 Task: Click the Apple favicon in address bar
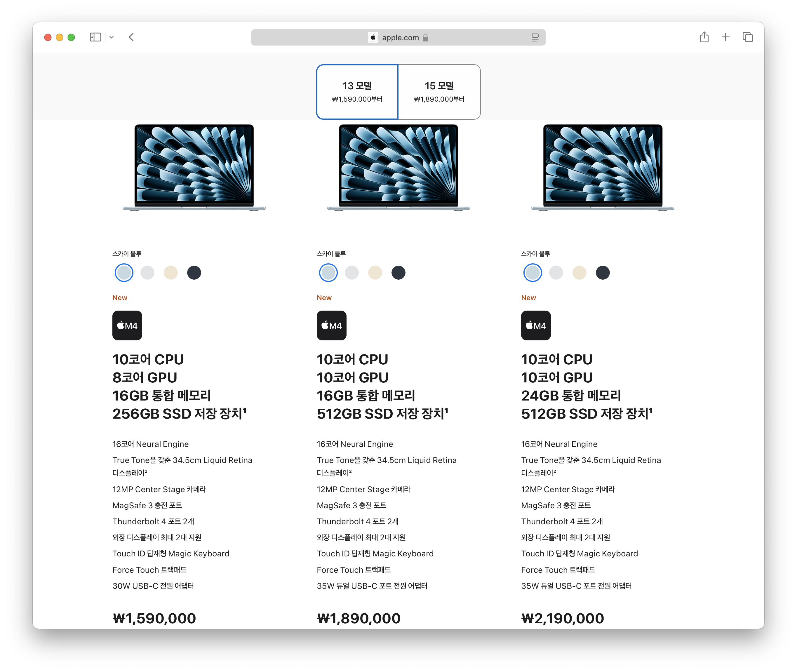pyautogui.click(x=373, y=37)
